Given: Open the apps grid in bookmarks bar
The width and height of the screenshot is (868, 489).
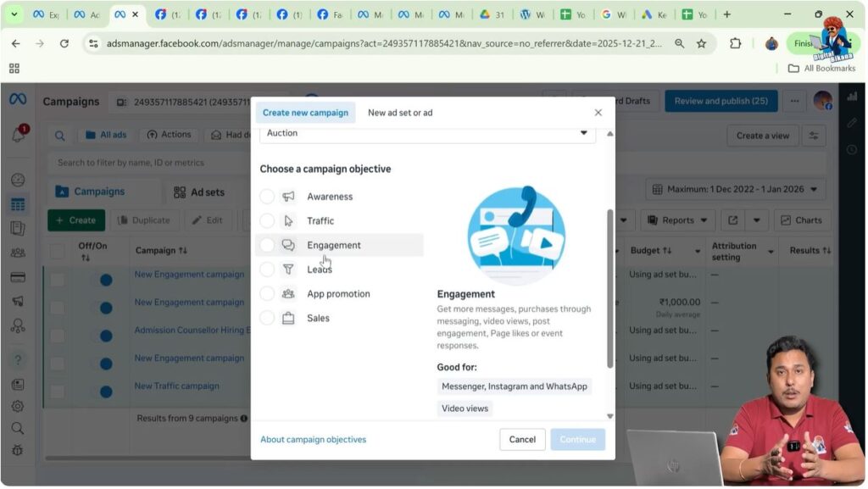Looking at the screenshot, I should click(14, 69).
